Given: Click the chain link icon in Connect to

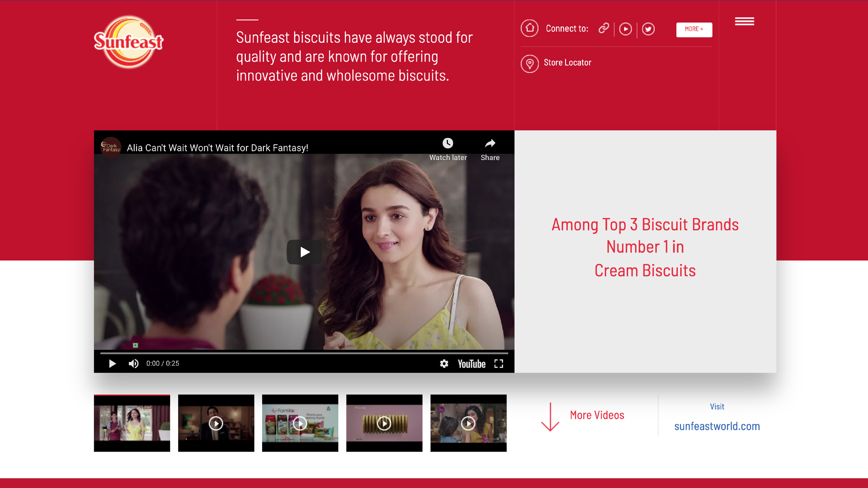Looking at the screenshot, I should click(604, 28).
